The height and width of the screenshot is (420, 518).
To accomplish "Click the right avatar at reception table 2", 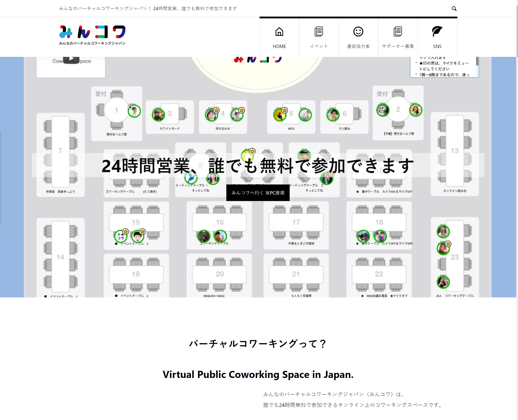I will pyautogui.click(x=416, y=110).
